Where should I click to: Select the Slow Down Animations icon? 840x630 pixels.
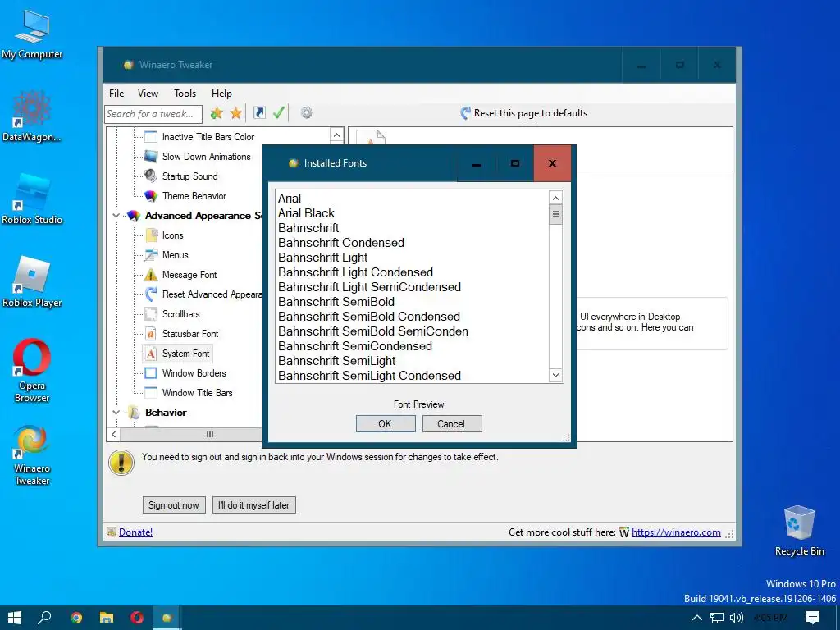point(151,157)
